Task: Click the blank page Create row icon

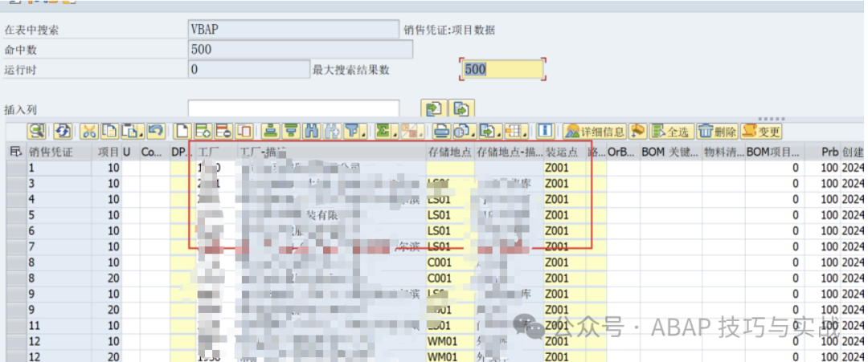Action: (182, 131)
